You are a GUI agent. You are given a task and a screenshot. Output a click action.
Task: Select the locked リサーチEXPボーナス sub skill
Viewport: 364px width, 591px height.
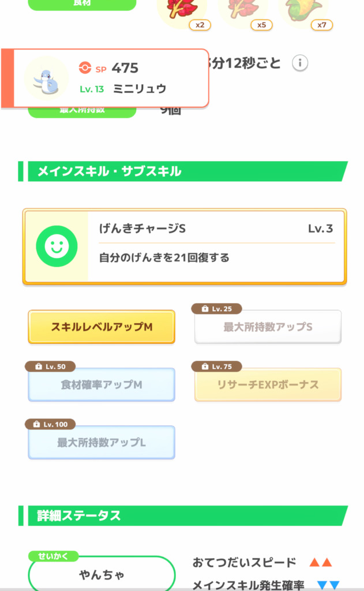pos(268,385)
